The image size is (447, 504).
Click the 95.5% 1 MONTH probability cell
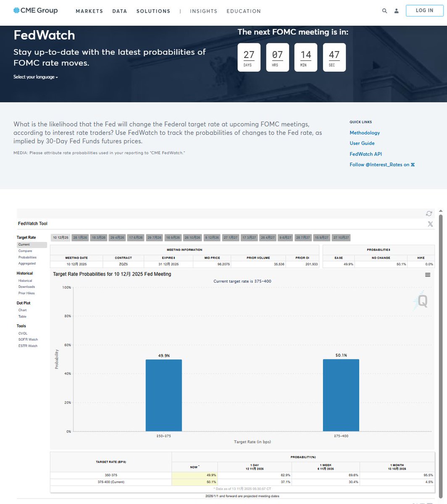coord(397,475)
